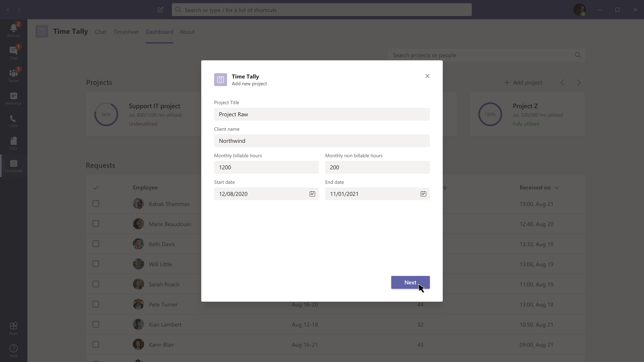Image resolution: width=644 pixels, height=362 pixels.
Task: Click the top search or shortcuts bar
Action: [x=322, y=10]
